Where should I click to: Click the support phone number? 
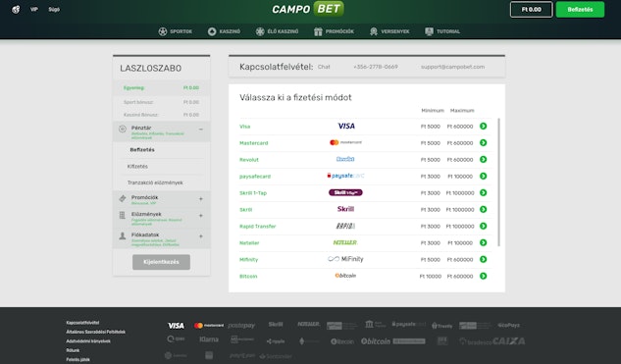tap(376, 67)
